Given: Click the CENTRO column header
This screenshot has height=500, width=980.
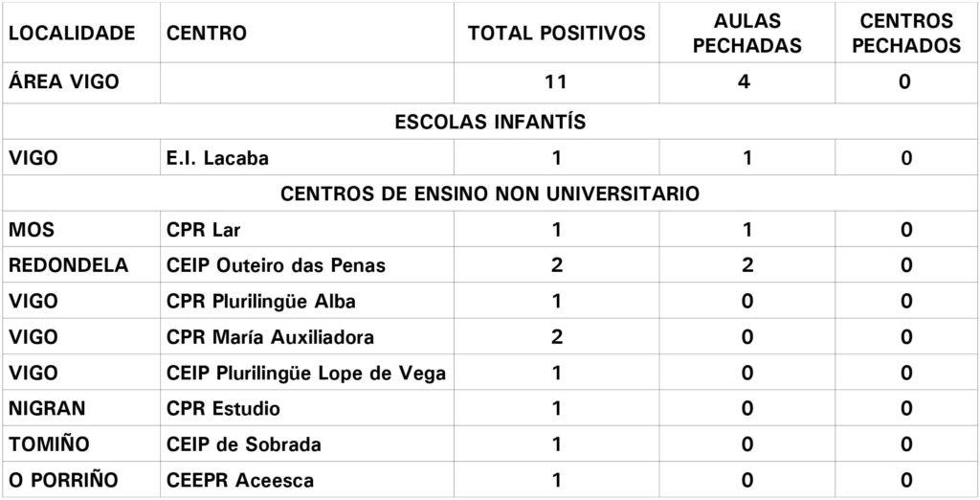Looking at the screenshot, I should point(207,34).
